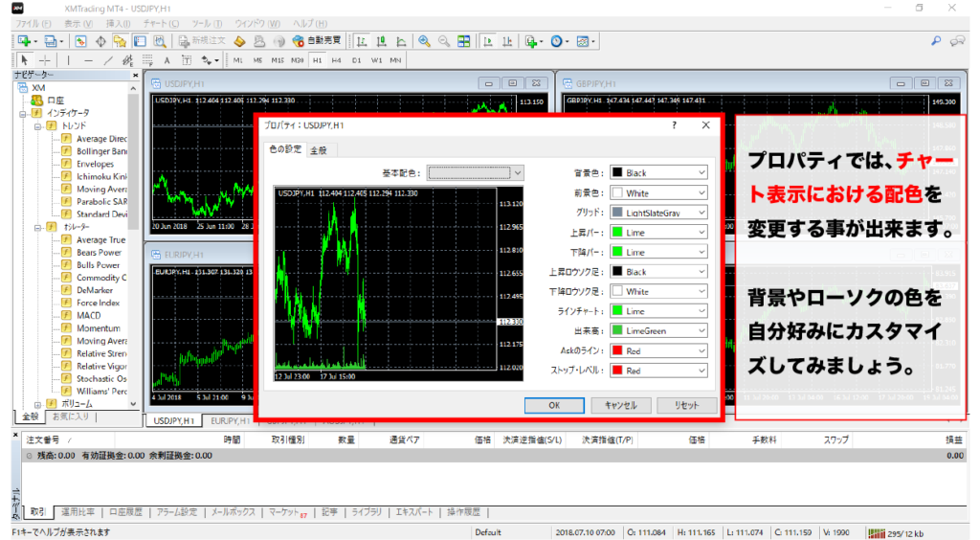
Task: Tile chart windows with the grid icon
Action: pos(464,41)
